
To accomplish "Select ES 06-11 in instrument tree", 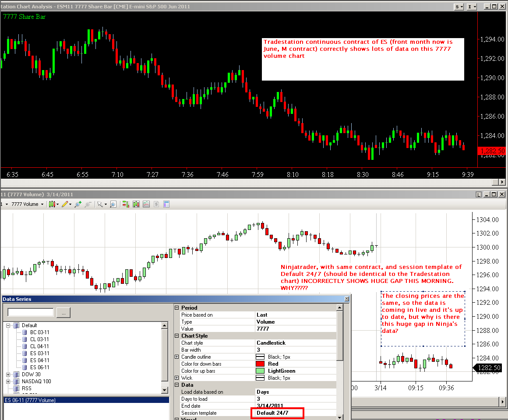I will pyautogui.click(x=39, y=367).
